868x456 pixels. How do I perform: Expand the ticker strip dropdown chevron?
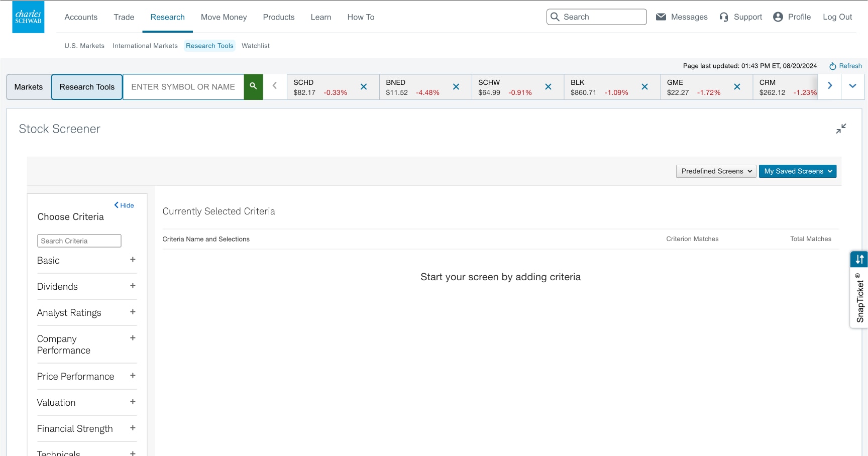tap(852, 86)
